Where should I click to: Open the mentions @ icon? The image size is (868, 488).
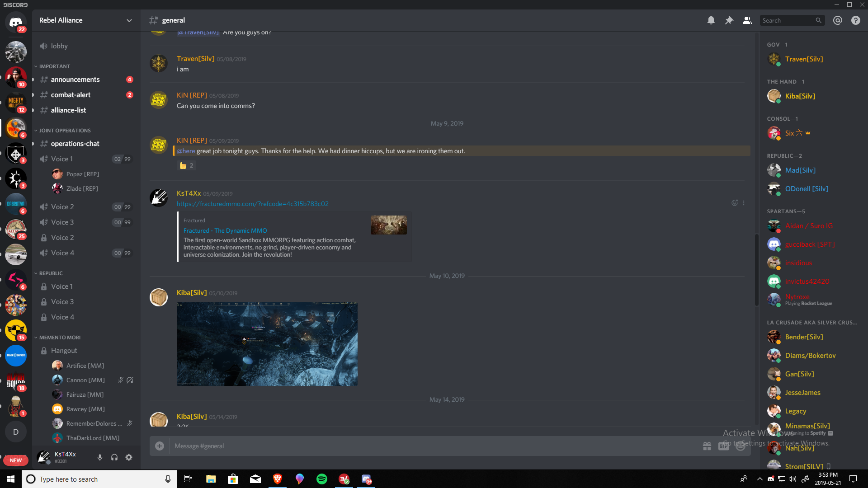(x=837, y=20)
